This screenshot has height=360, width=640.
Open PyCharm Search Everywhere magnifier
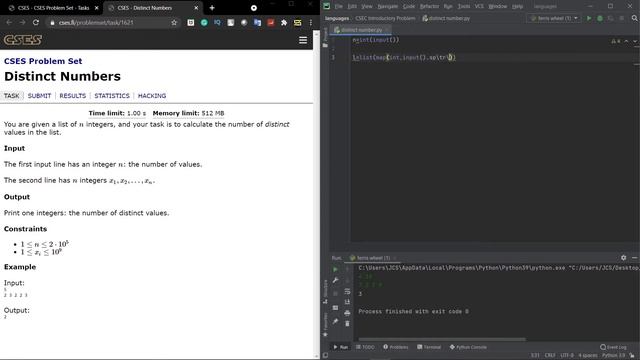point(634,18)
